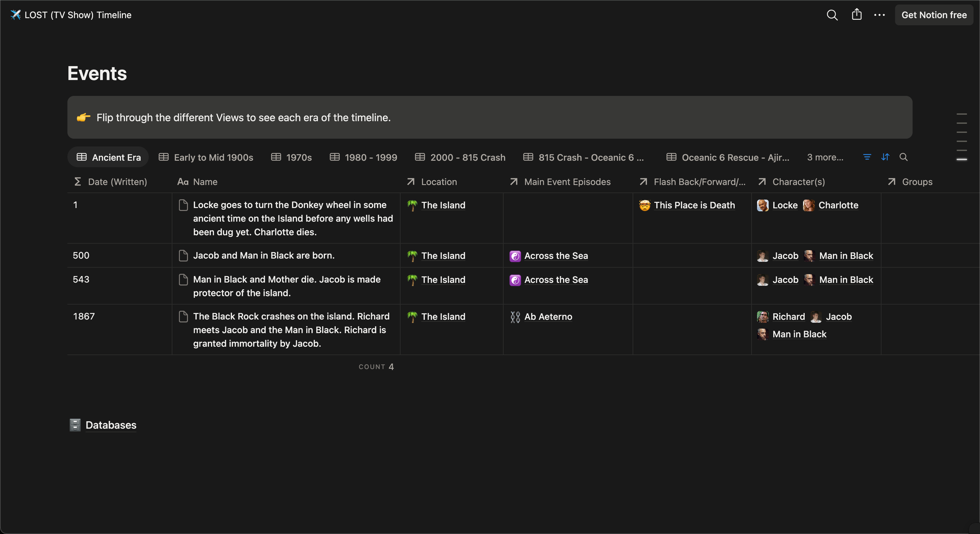Click Locke's avatar in row 1
980x534 pixels.
[763, 205]
